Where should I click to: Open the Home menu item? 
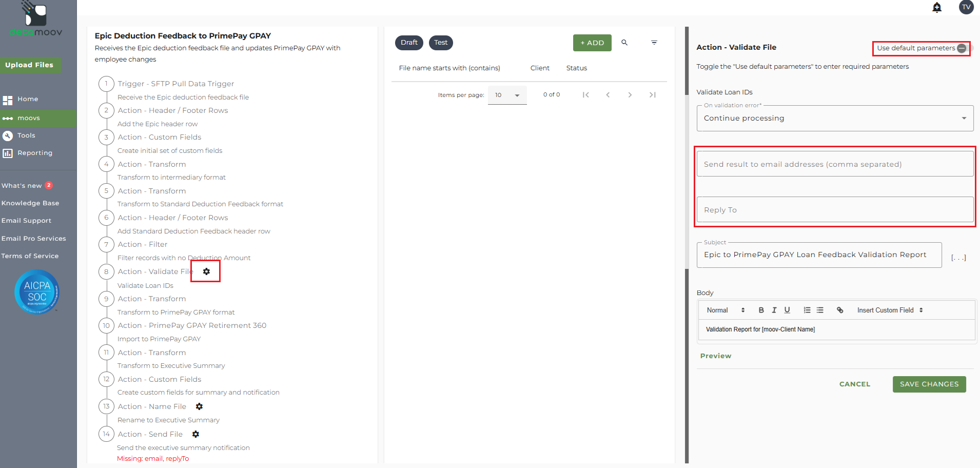coord(38,99)
